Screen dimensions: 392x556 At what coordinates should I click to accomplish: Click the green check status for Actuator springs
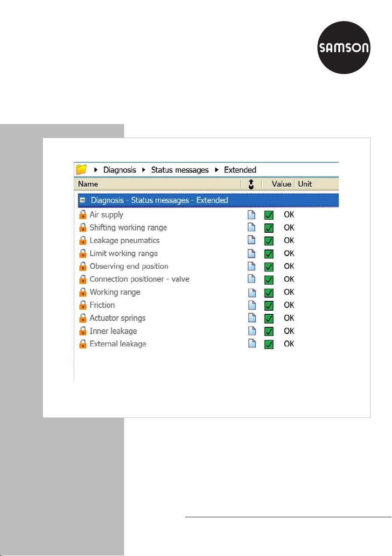[x=269, y=319]
